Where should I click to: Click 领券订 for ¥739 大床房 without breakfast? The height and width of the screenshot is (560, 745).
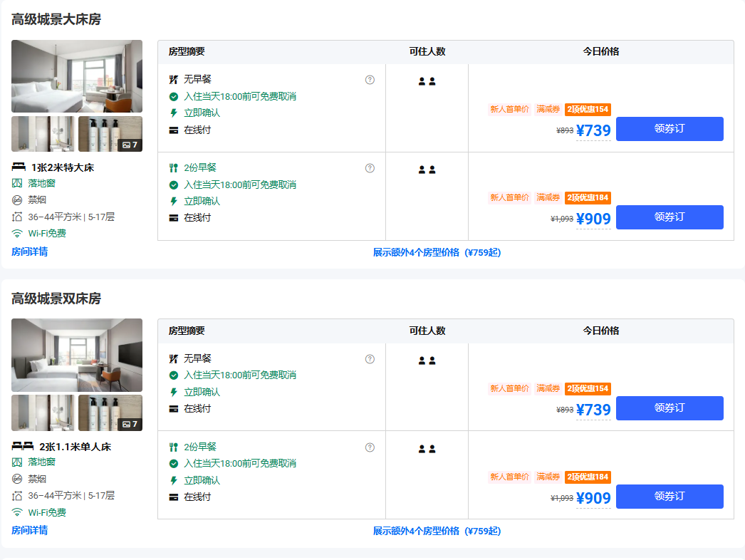669,129
